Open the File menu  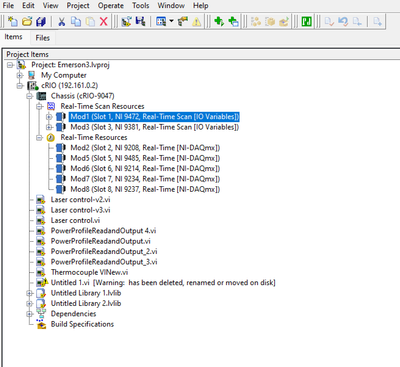coord(8,6)
